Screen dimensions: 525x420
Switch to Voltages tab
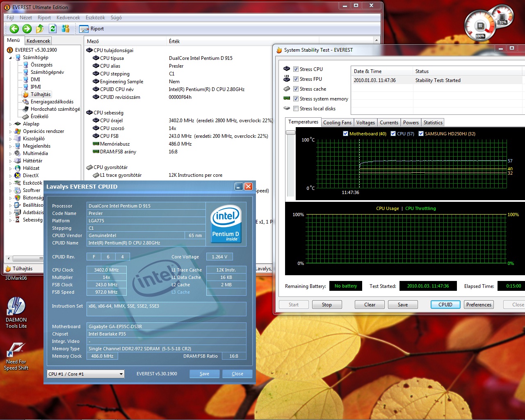(x=365, y=123)
